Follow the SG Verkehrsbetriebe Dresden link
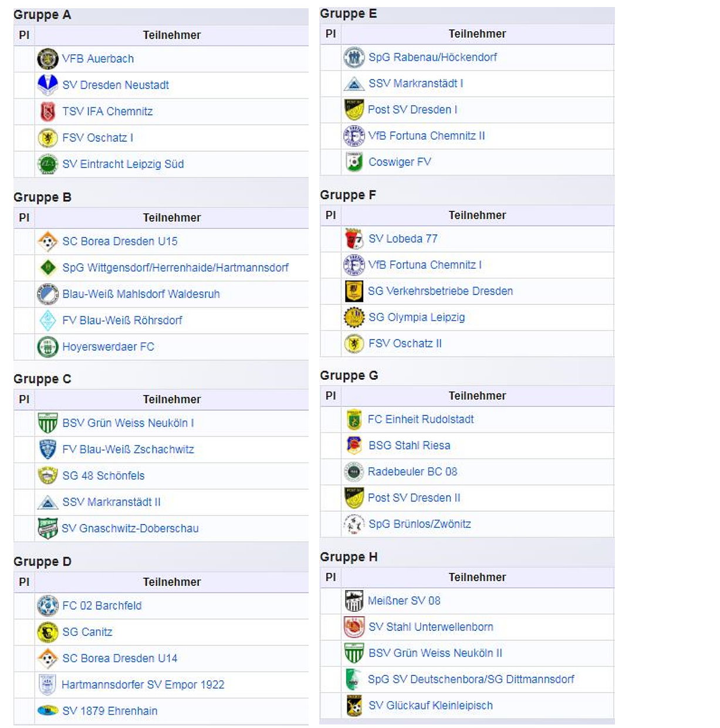Image resolution: width=720 pixels, height=728 pixels. (440, 291)
